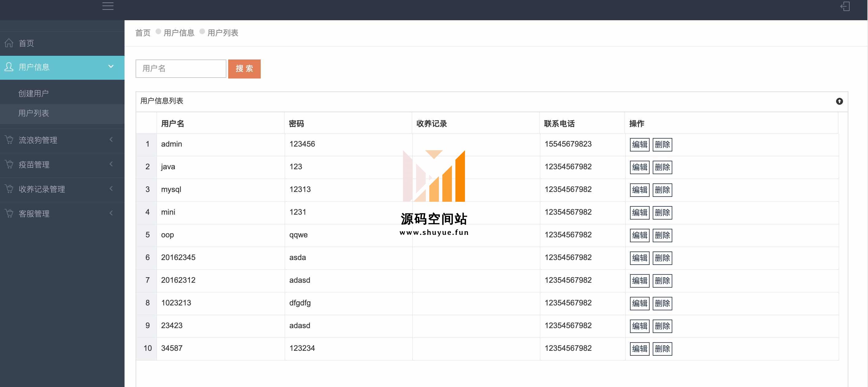The image size is (868, 387).
Task: Expand the 收养记录管理 chevron
Action: coord(111,189)
